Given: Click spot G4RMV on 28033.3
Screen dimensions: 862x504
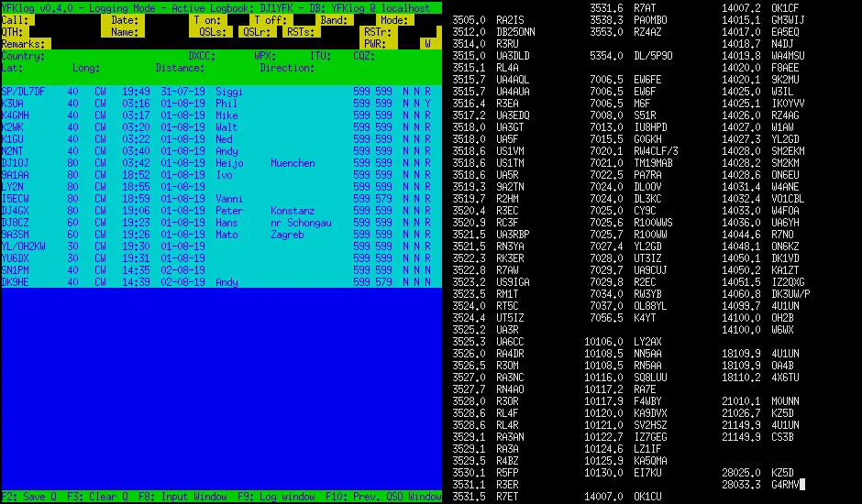Looking at the screenshot, I should pos(763,485).
